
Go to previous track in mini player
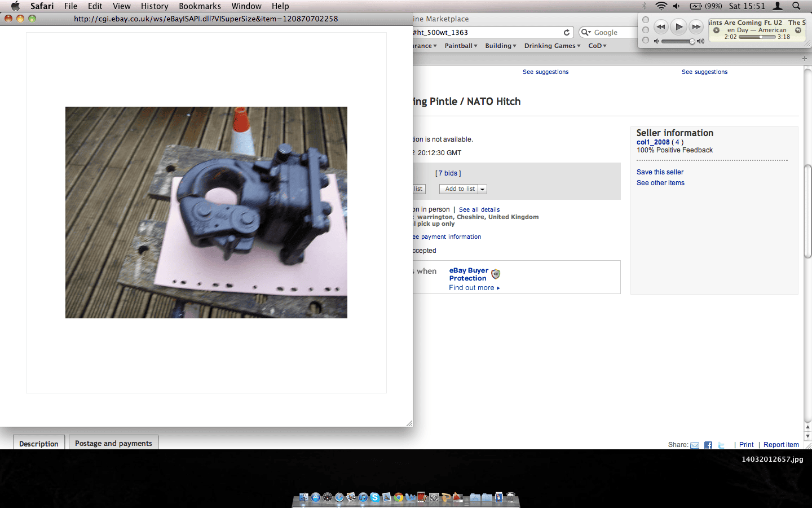[661, 27]
